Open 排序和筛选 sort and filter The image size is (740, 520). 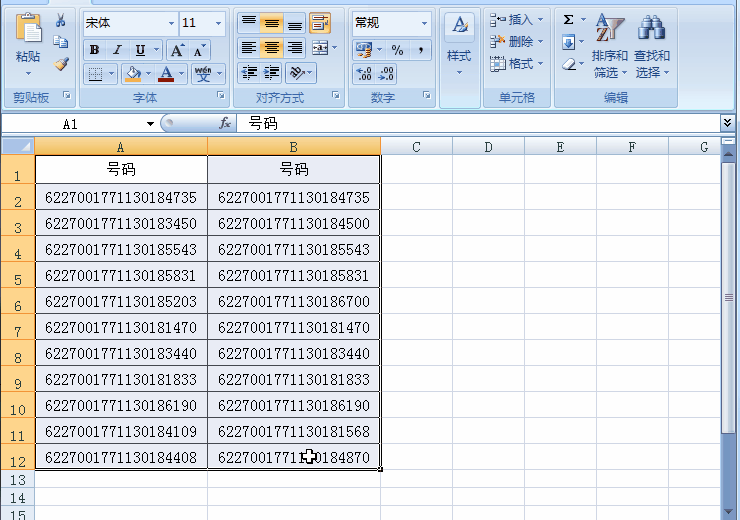click(x=609, y=46)
